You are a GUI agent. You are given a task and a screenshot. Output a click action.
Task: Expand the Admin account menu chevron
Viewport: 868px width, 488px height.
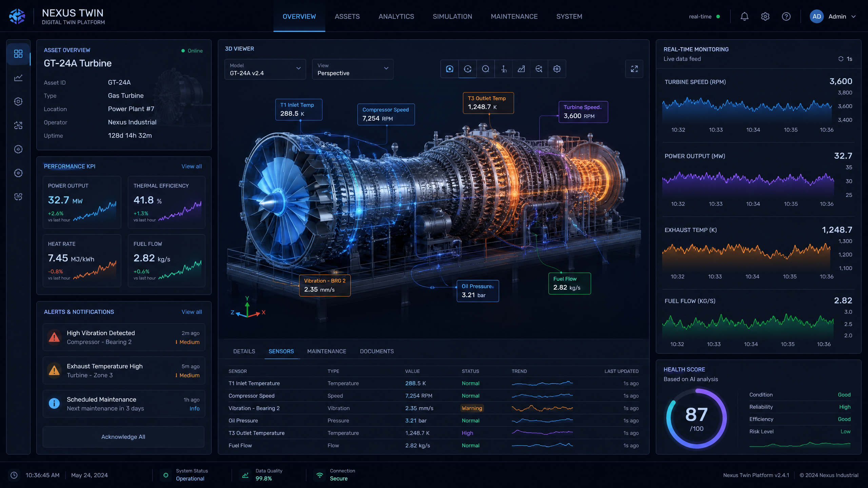[853, 16]
